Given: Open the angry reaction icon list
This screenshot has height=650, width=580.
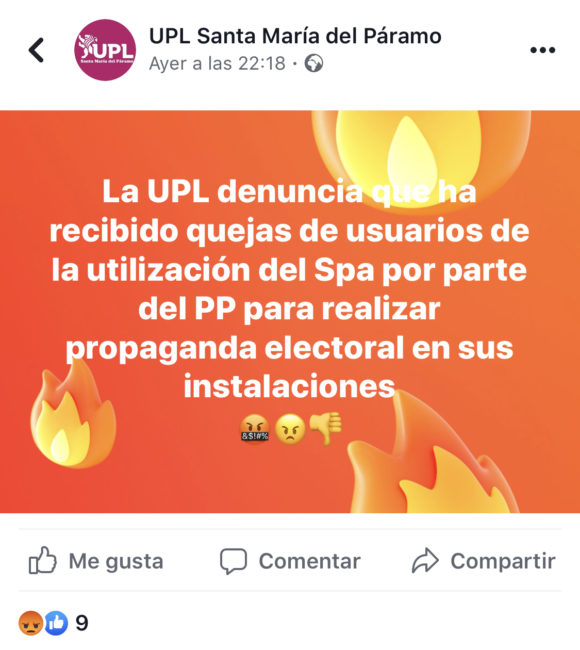Looking at the screenshot, I should (31, 623).
